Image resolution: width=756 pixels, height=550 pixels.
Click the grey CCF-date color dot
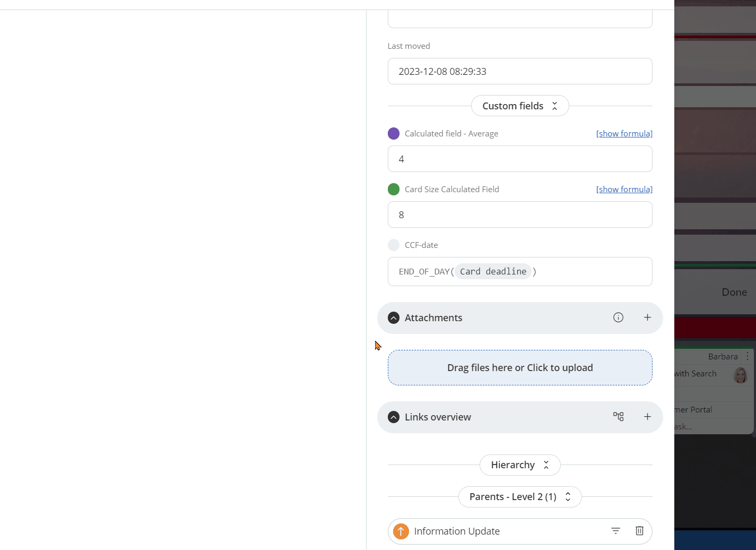coord(394,245)
